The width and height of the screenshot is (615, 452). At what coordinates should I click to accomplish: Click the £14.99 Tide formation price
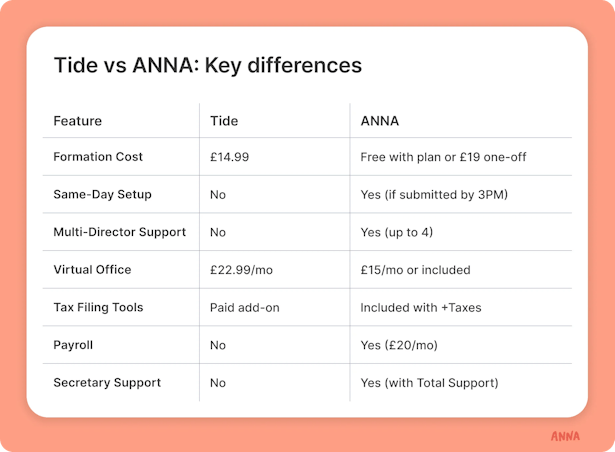coord(229,157)
